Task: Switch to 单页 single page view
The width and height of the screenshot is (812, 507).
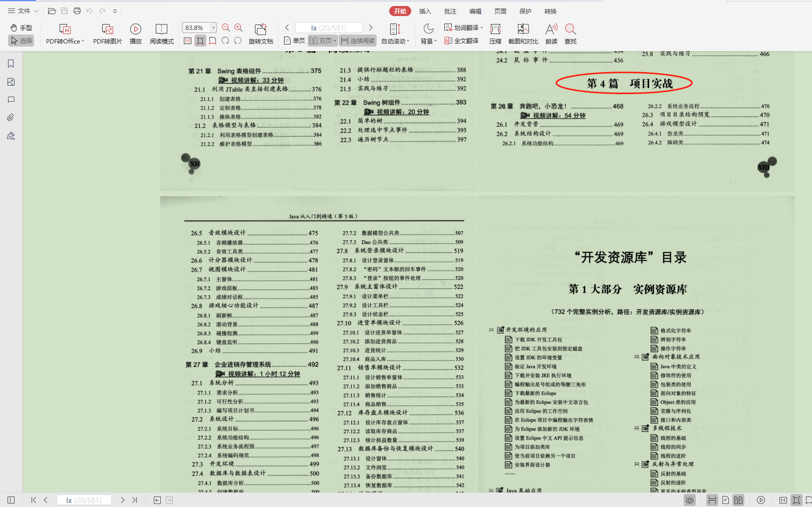Action: (x=295, y=41)
